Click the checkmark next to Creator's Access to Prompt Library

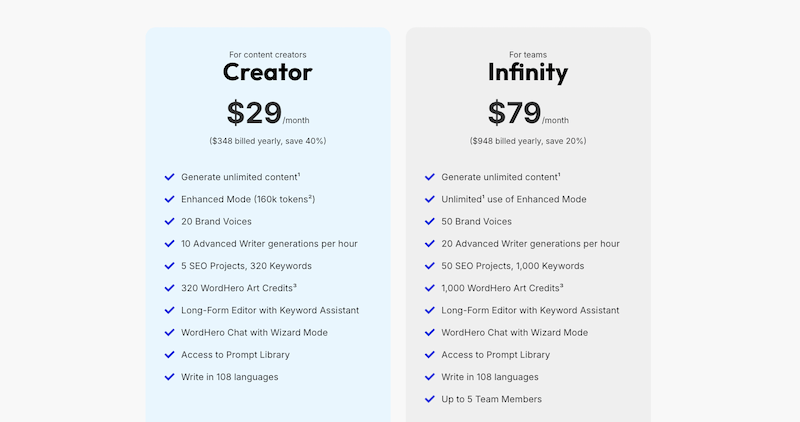tap(170, 355)
